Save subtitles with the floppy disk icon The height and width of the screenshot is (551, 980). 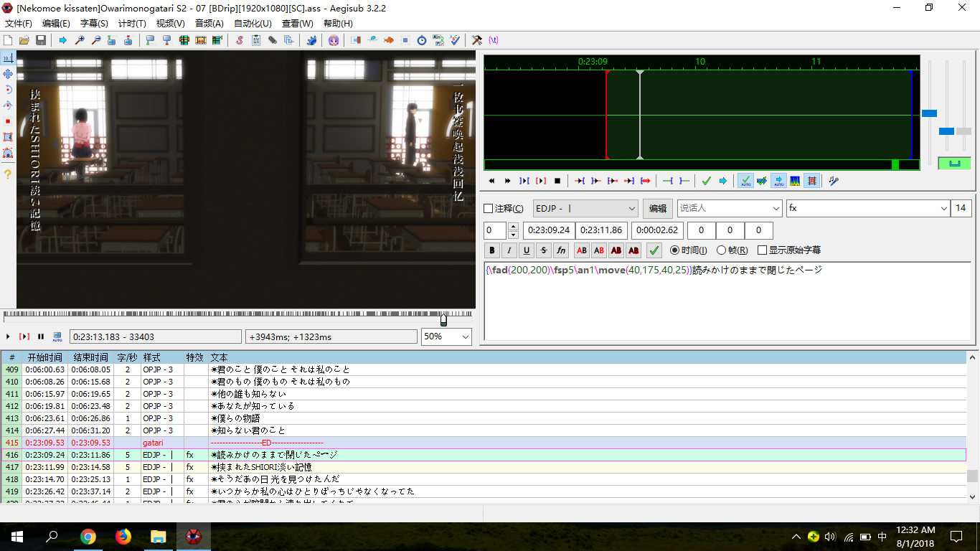[41, 40]
